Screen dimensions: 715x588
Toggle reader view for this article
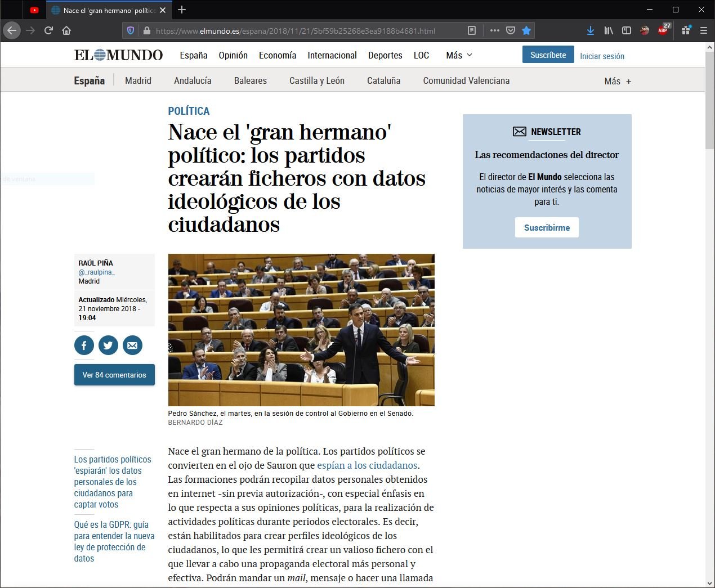click(472, 30)
